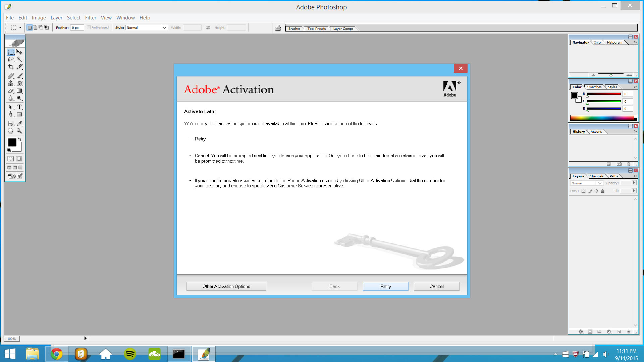Click Other Activation Options button

click(226, 286)
